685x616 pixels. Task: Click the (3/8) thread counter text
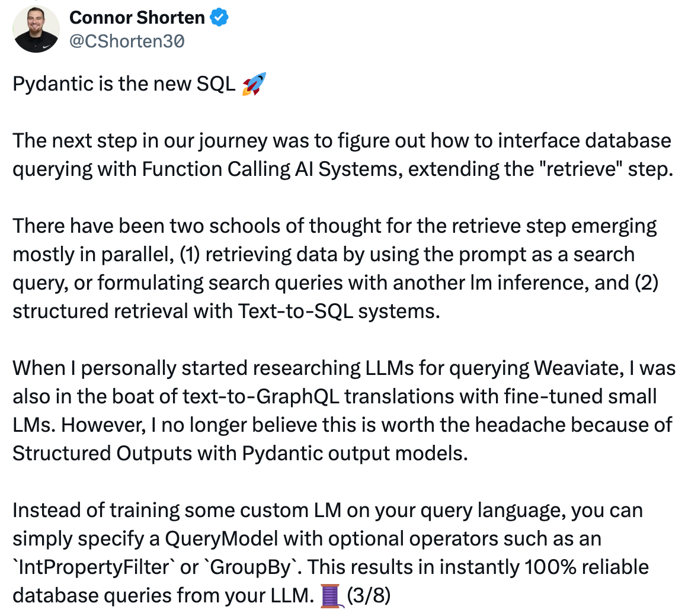tap(369, 595)
